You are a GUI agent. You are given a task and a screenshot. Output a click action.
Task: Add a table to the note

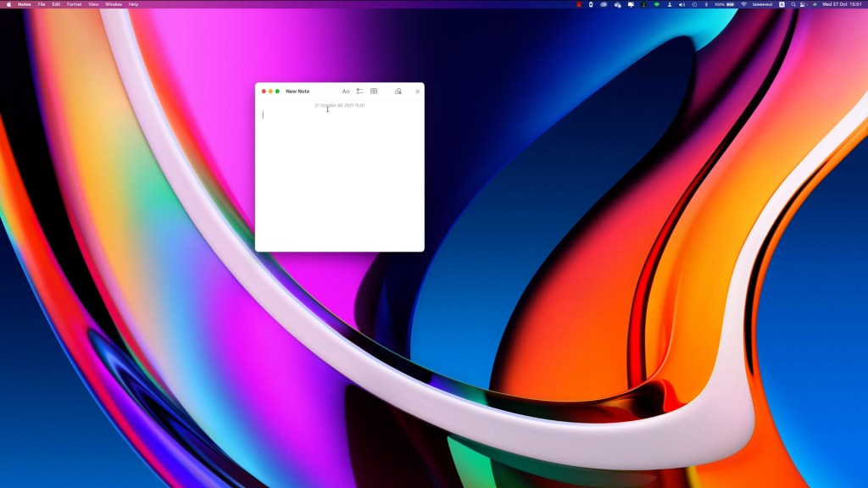click(x=374, y=91)
